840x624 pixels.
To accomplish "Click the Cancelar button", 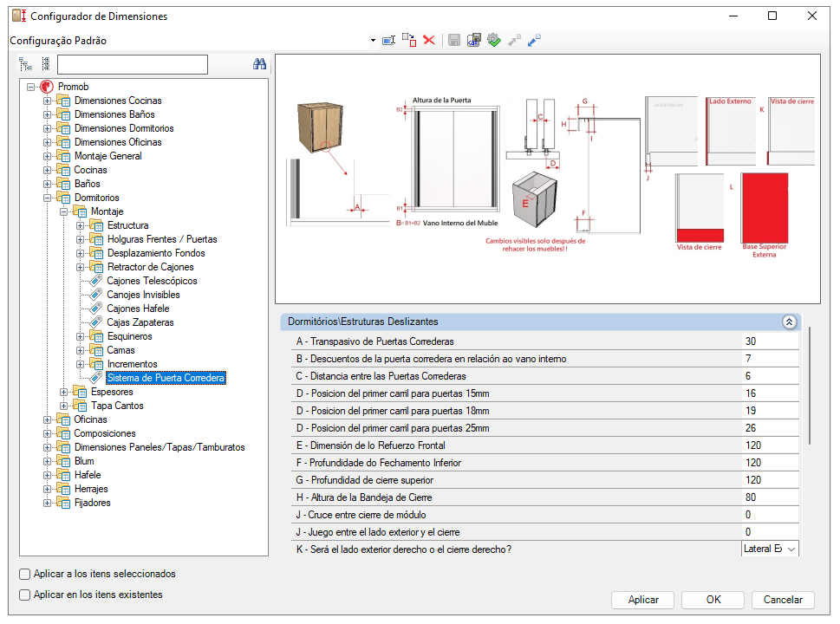I will coord(783,600).
